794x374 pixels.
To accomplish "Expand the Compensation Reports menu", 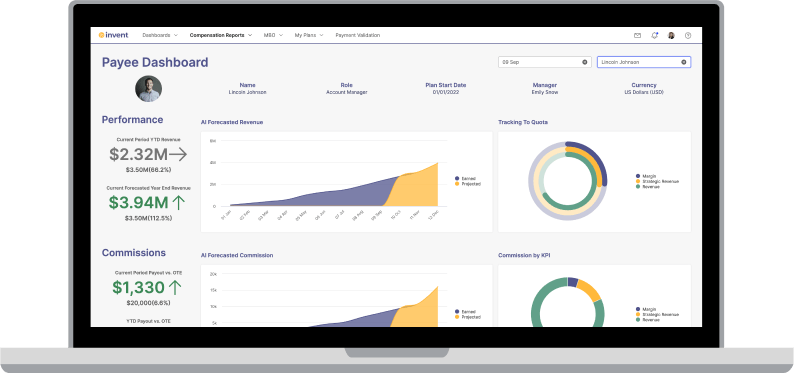I will point(221,35).
